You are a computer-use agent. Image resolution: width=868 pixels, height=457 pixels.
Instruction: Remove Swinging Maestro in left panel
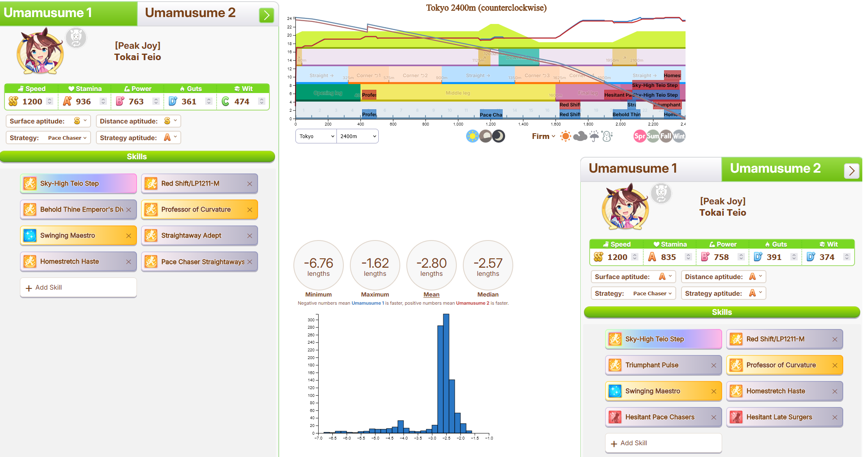pos(128,236)
